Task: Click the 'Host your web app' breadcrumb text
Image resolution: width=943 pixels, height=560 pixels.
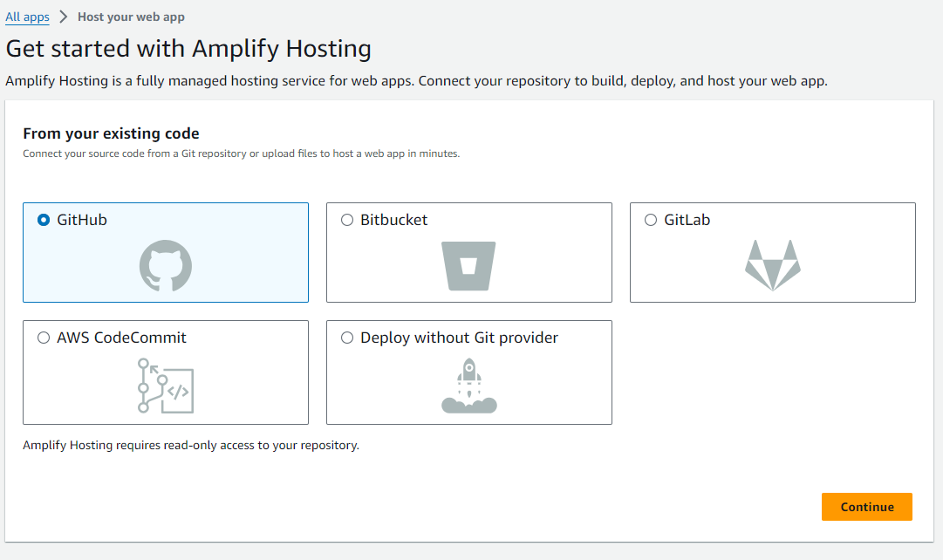Action: click(131, 17)
